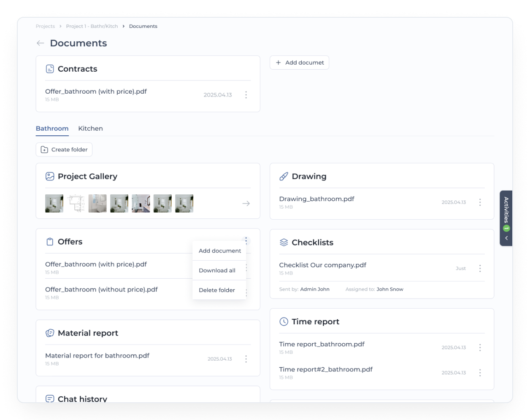530x420 pixels.
Task: Open the last Project Gallery thumbnail
Action: tap(184, 204)
